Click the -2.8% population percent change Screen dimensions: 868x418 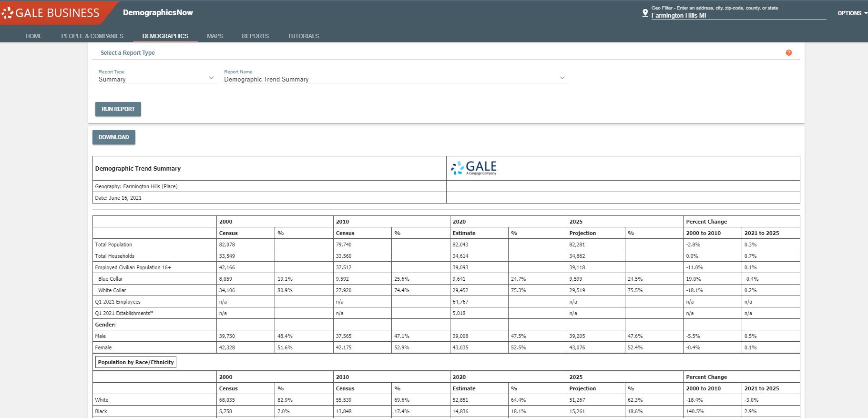693,245
